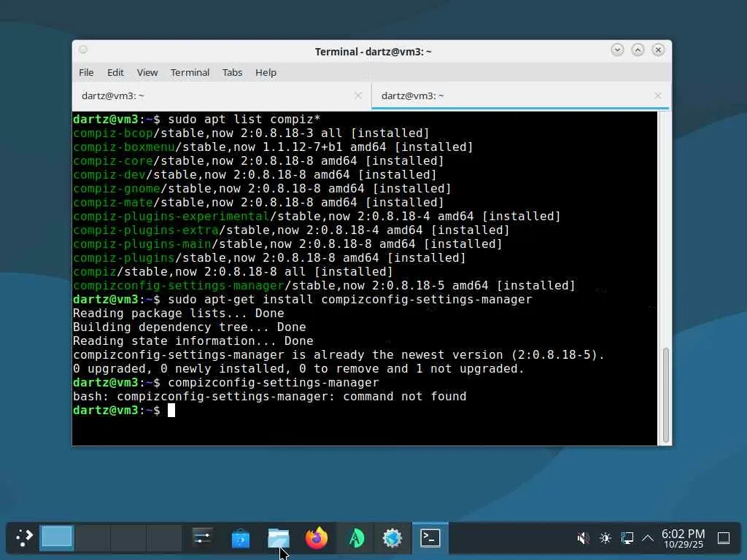Click the compiz-plugins-extra package name
The height and width of the screenshot is (560, 747).
pos(146,230)
